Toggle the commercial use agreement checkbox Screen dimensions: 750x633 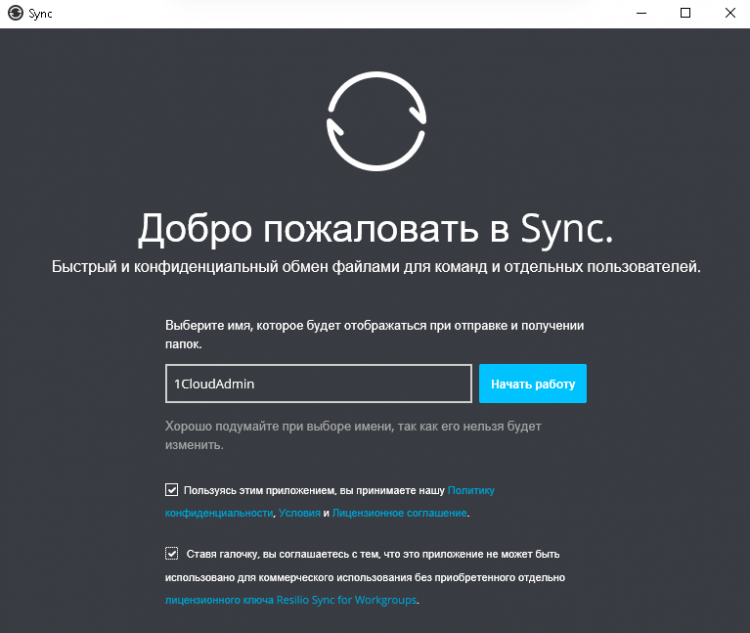171,553
